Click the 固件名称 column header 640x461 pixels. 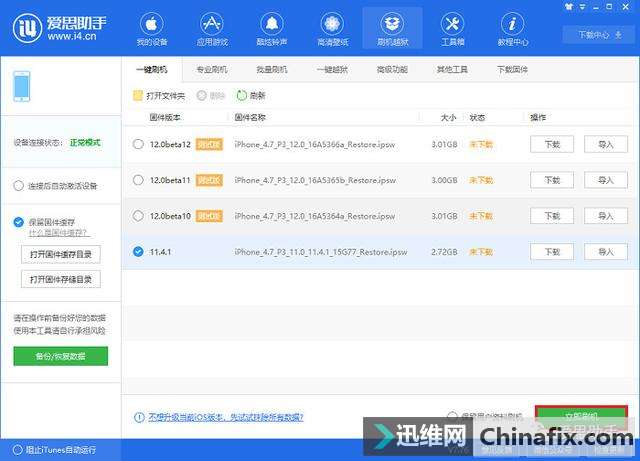(250, 118)
